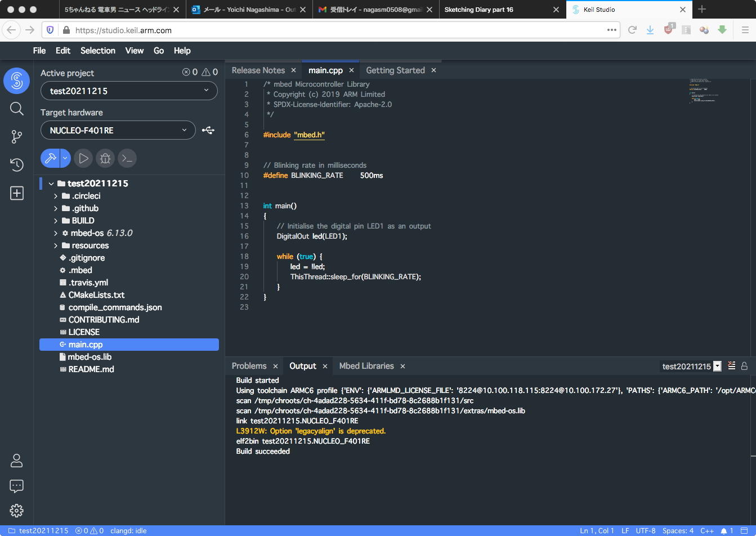Open the output channel selector test20211215
Image resolution: width=756 pixels, height=536 pixels.
[x=691, y=367]
